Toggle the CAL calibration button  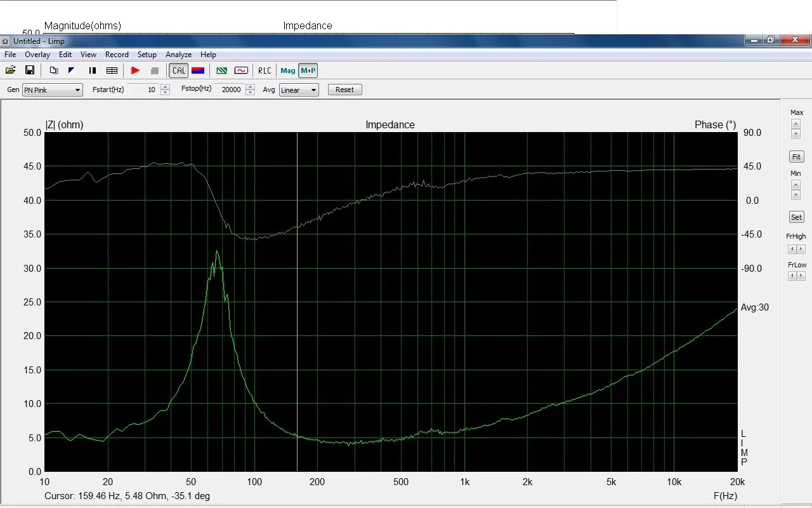(x=179, y=70)
